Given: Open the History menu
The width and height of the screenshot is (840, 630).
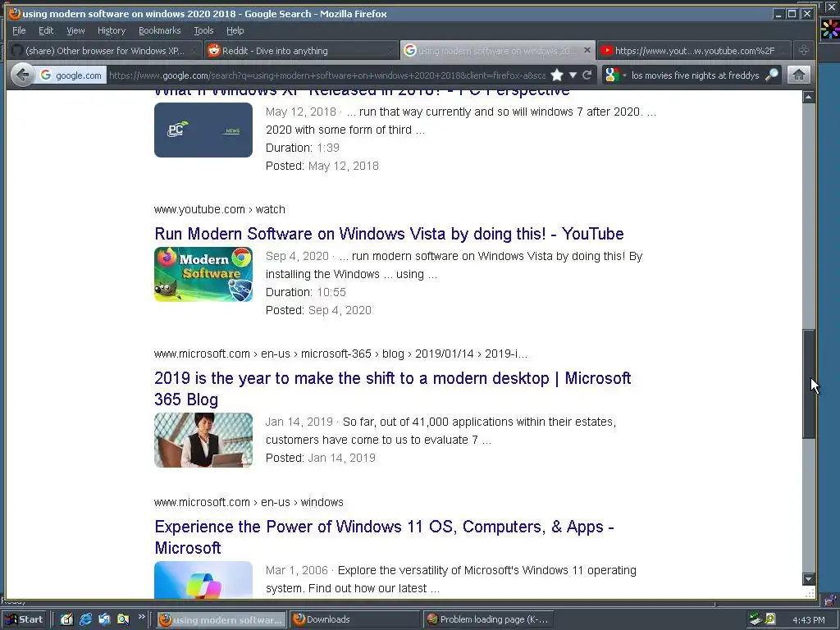Looking at the screenshot, I should [x=112, y=30].
